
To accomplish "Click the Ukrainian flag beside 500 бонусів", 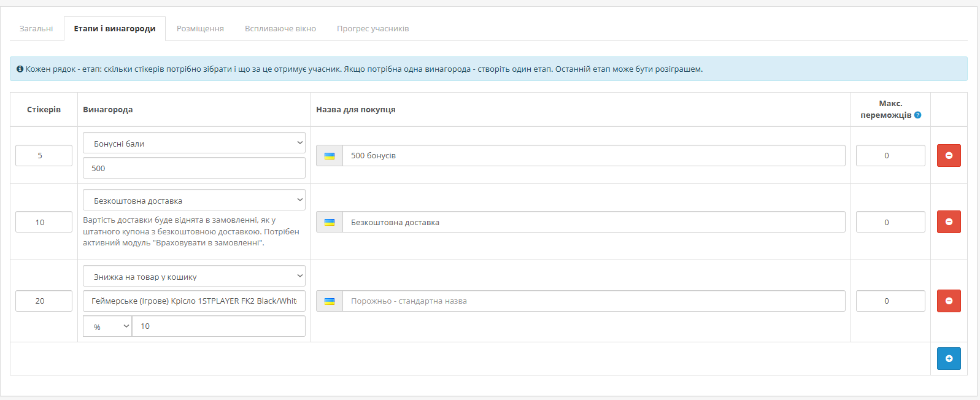I will pos(330,156).
